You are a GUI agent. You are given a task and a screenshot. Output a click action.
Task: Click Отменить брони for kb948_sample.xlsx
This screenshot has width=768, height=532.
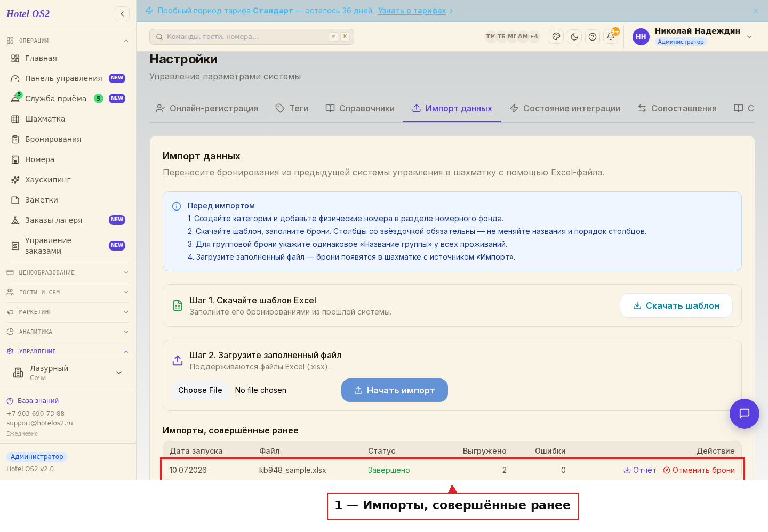(699, 470)
